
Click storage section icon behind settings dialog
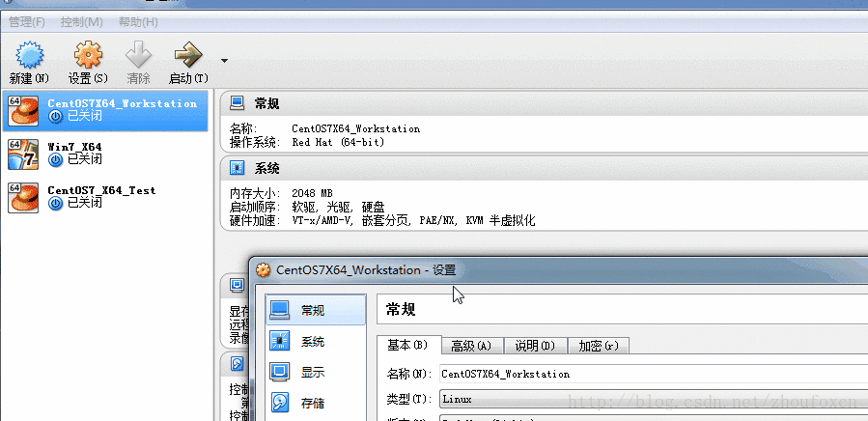[x=237, y=363]
